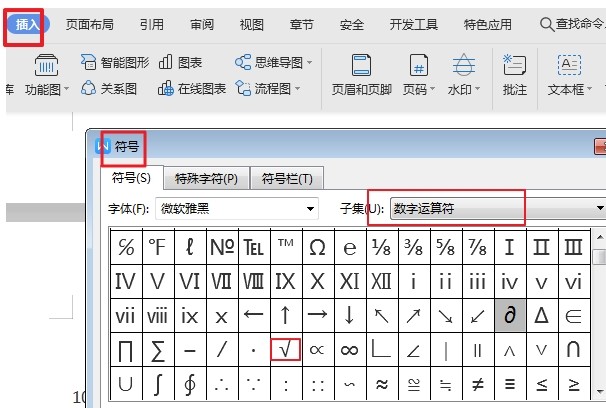Open the 水印 watermark menu
The height and width of the screenshot is (408, 606).
click(464, 76)
